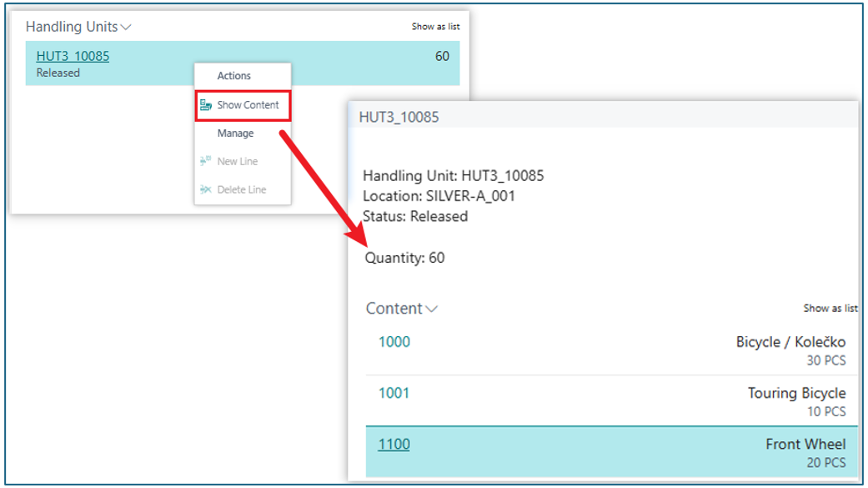868x488 pixels.
Task: Open the underlined HUT3_10085 handling unit link
Action: point(73,56)
